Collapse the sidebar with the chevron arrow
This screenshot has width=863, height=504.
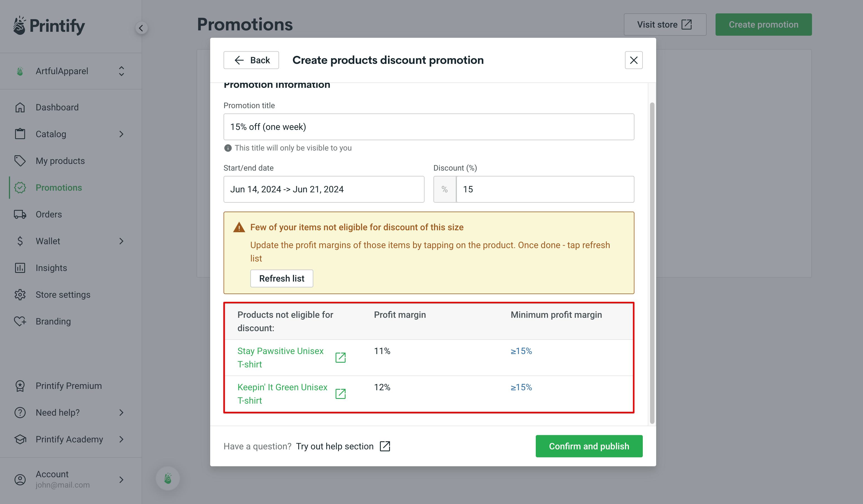click(141, 28)
